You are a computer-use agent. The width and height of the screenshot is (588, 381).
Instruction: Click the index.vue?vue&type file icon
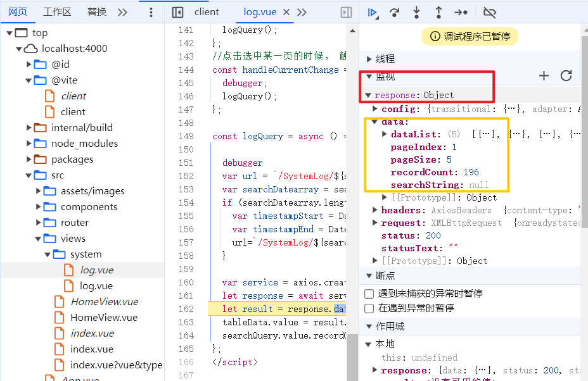click(x=60, y=365)
